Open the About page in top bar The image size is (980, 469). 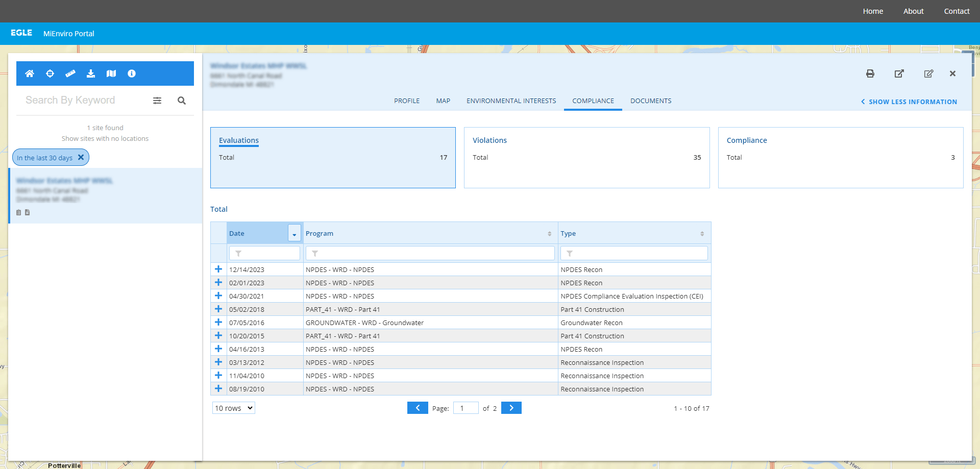[913, 11]
